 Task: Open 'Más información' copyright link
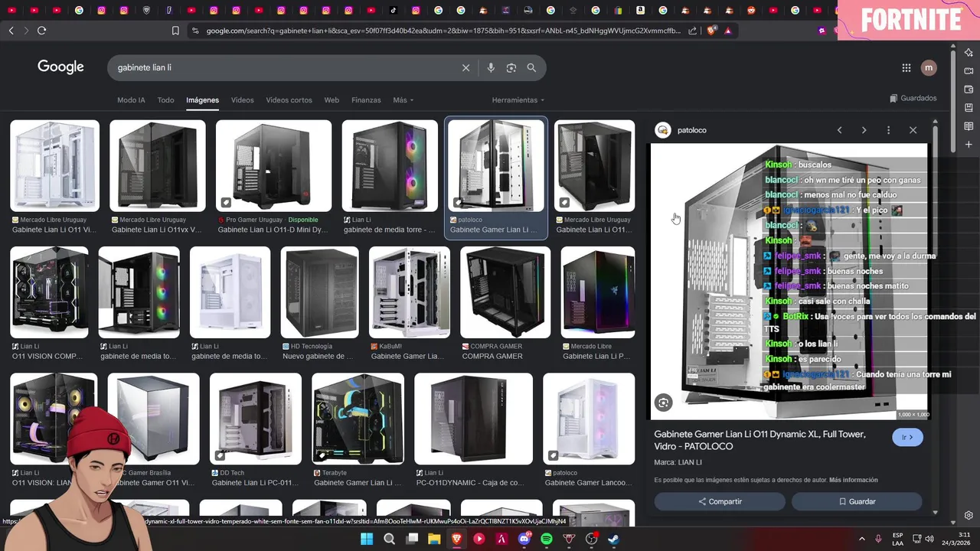click(x=853, y=480)
